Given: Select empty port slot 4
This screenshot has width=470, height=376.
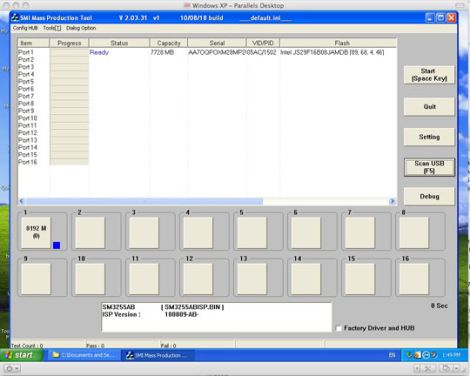Looking at the screenshot, I should click(x=198, y=233).
